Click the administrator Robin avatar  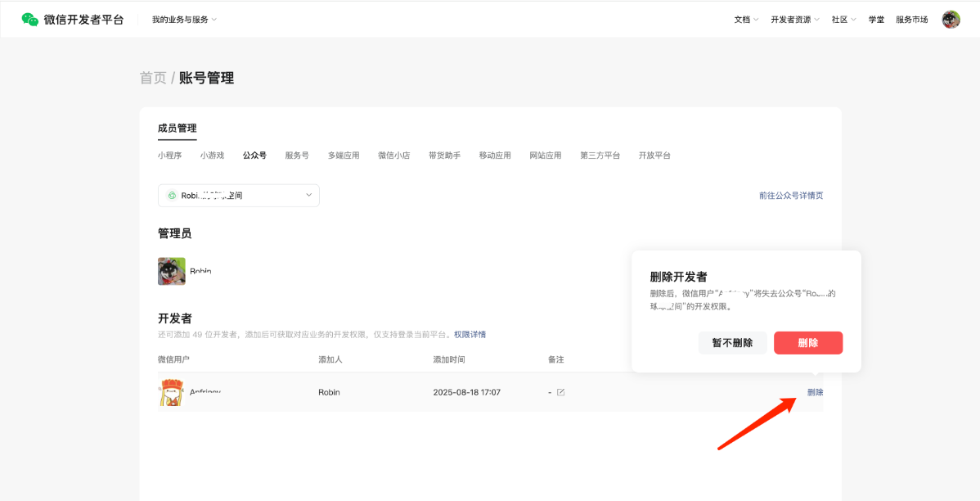[172, 271]
